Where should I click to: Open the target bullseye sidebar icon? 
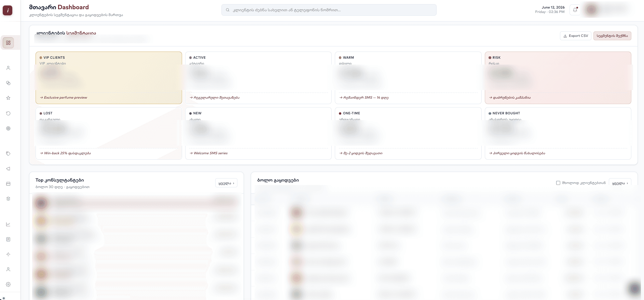[8, 128]
